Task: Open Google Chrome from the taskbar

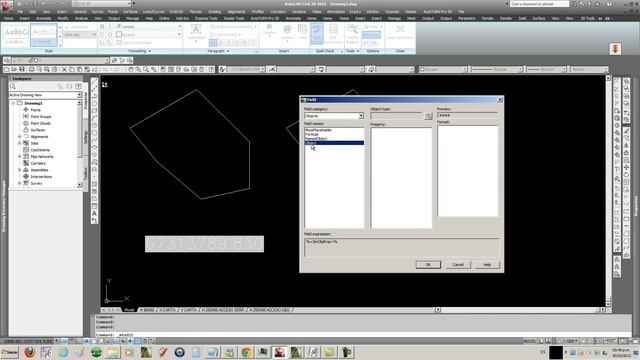Action: pyautogui.click(x=246, y=352)
